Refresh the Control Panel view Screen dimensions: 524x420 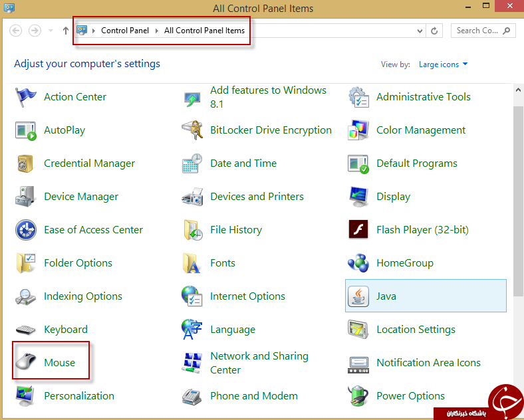point(434,31)
